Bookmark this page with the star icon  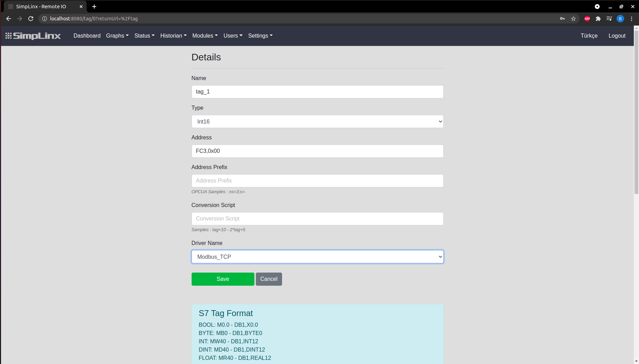[573, 19]
